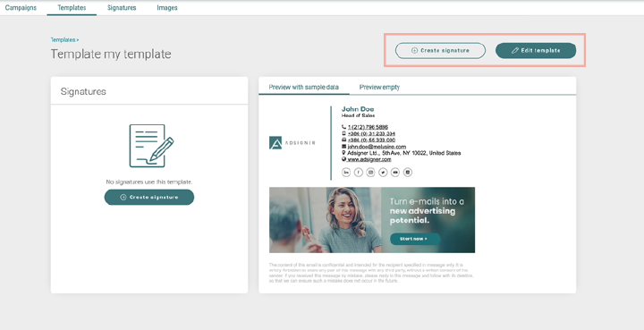Click the envelope email icon

[x=343, y=146]
